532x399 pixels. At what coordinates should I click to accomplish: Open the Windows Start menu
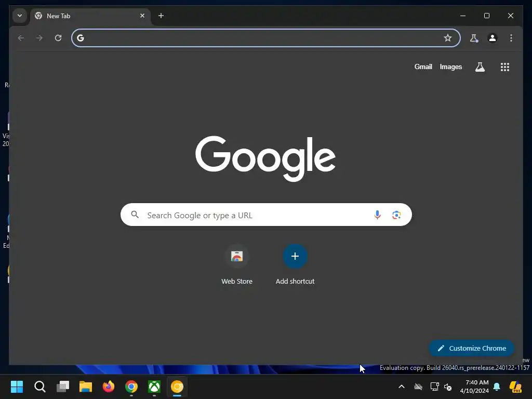(x=17, y=387)
